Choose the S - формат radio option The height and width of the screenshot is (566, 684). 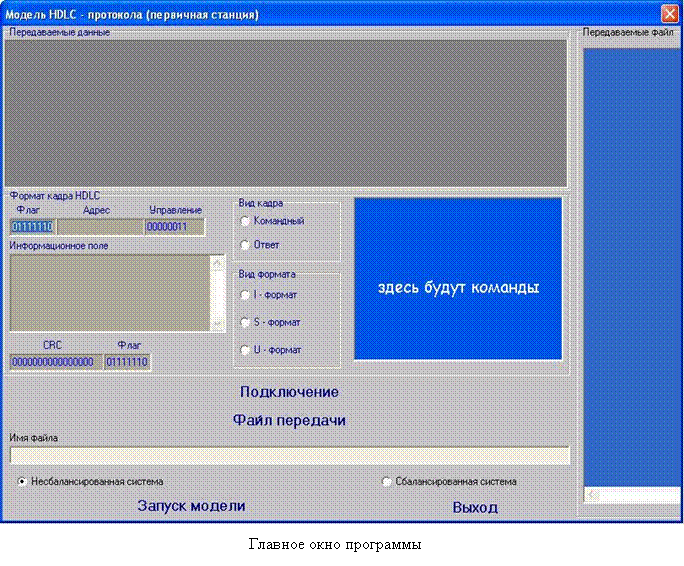click(245, 322)
